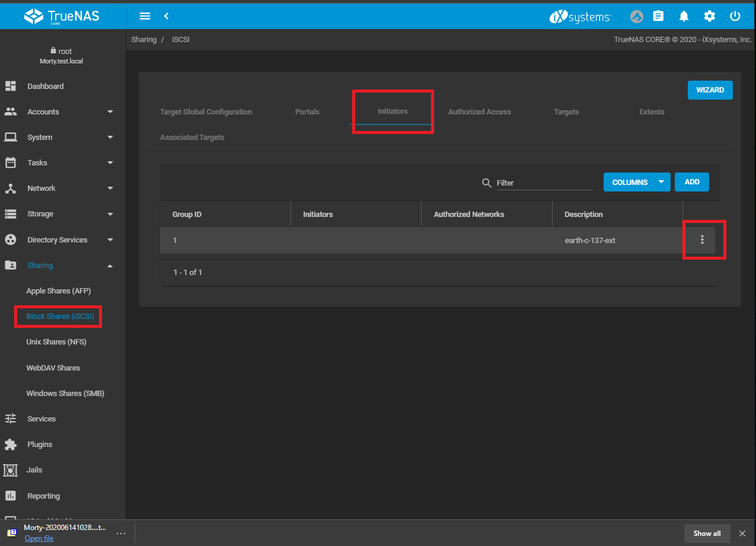Screen dimensions: 756x546
Task: Click the Open file link in download bar
Action: coord(39,538)
